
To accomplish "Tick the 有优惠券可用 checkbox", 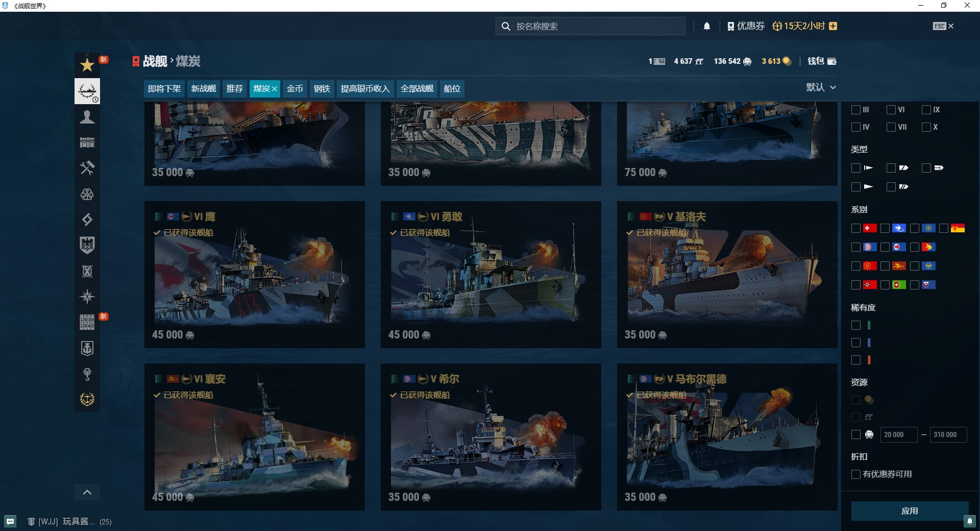I will 856,474.
